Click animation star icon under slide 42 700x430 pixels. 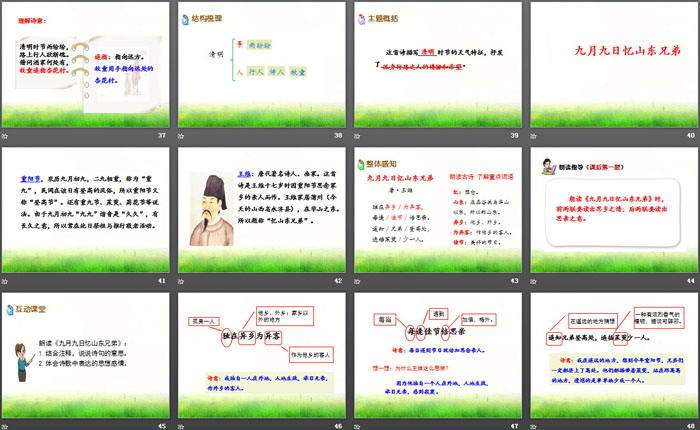tap(181, 281)
